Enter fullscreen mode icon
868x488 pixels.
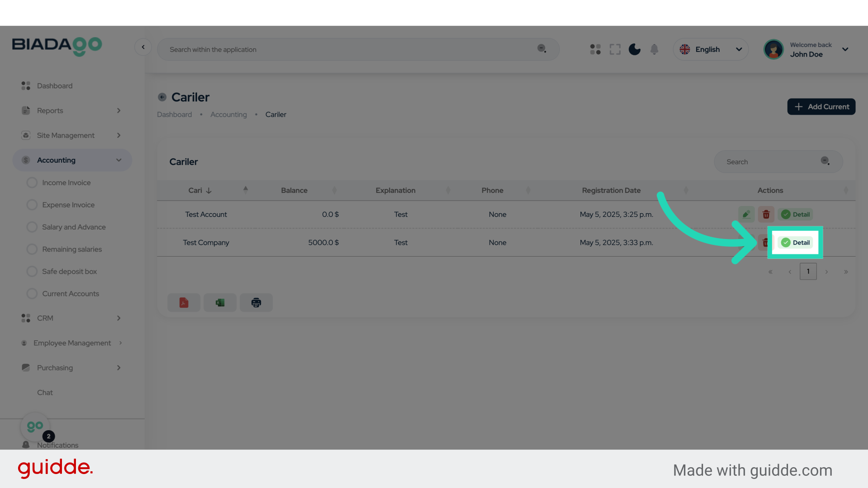pyautogui.click(x=615, y=49)
